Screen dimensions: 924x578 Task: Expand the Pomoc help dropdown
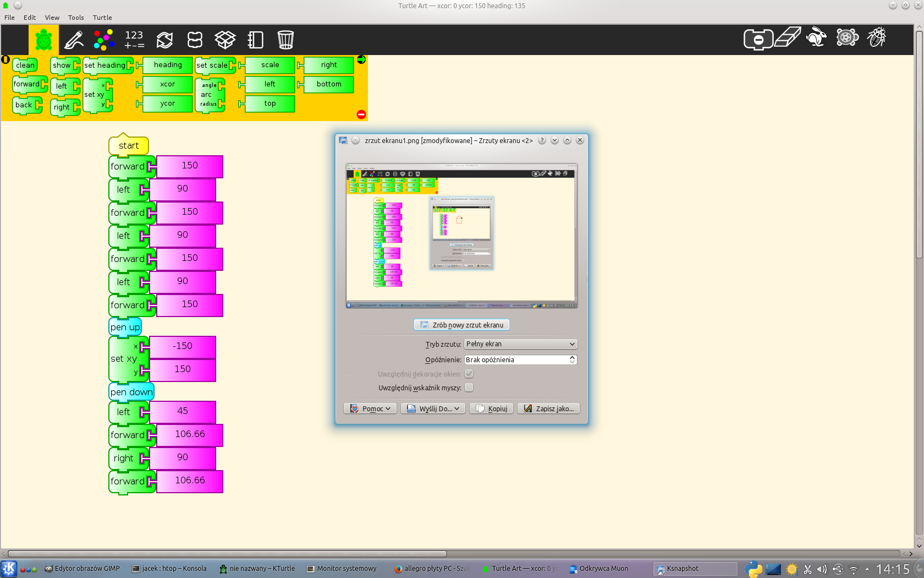pos(370,408)
